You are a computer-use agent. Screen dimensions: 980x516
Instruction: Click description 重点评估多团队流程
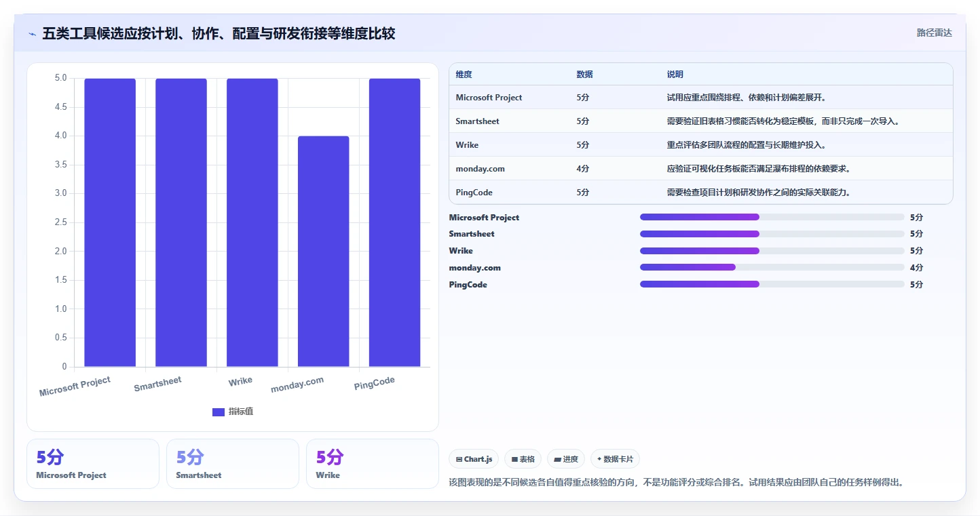tap(747, 145)
